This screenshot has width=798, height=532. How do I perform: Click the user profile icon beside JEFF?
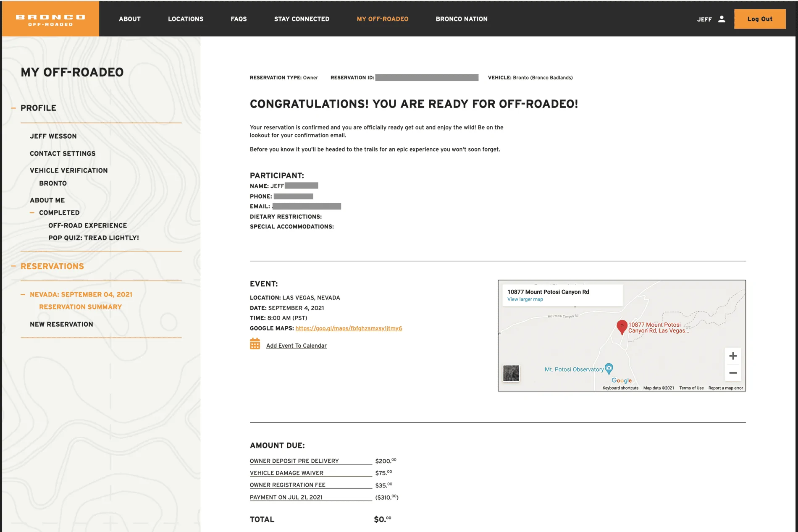click(x=722, y=19)
